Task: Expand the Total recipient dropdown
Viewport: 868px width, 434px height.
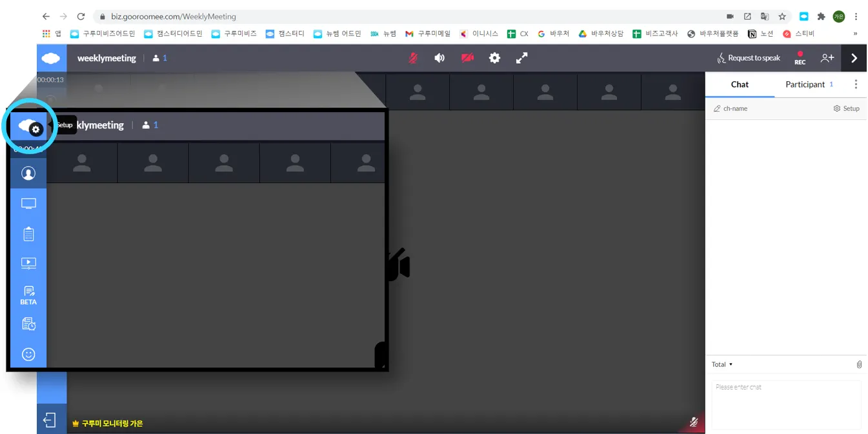Action: click(722, 364)
